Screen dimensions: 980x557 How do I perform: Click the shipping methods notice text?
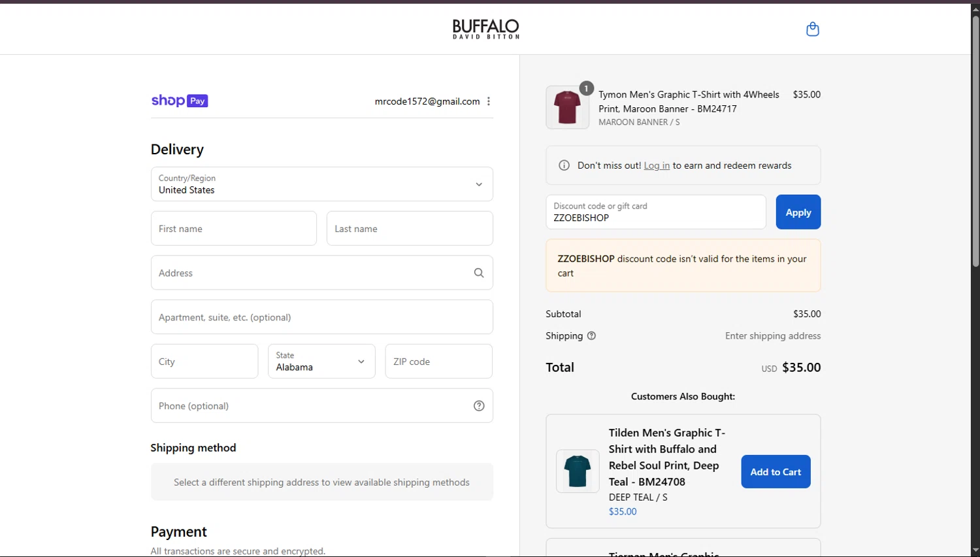pyautogui.click(x=321, y=482)
